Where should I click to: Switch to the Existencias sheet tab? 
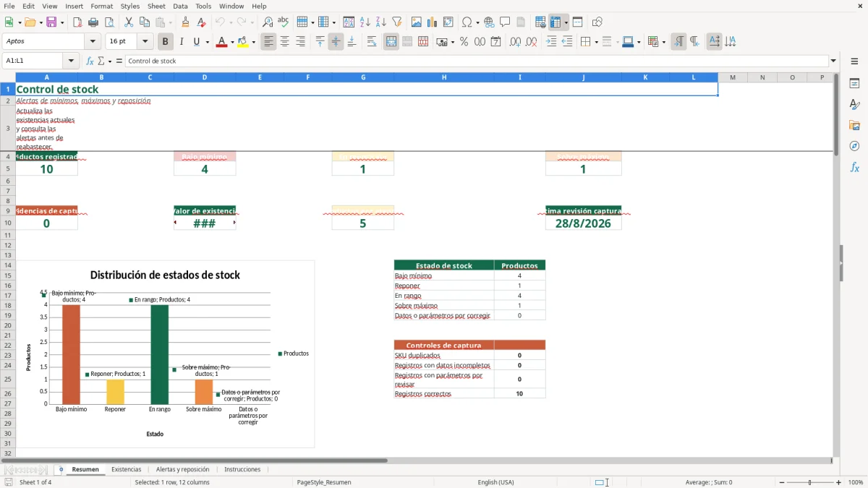(x=127, y=469)
